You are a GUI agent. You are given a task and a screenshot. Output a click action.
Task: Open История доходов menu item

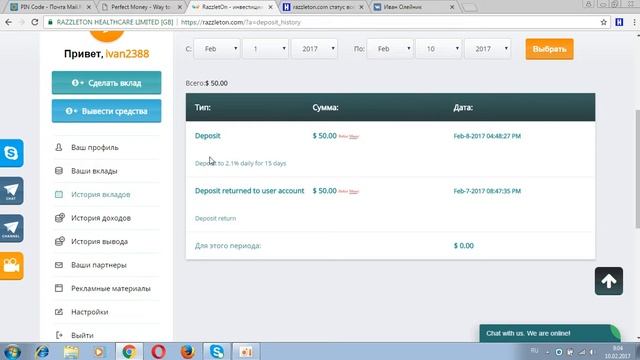[x=101, y=218]
